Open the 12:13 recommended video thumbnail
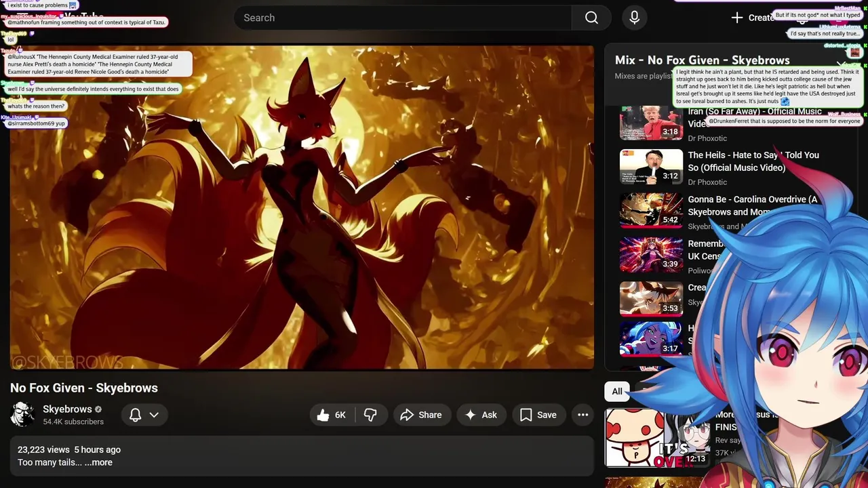This screenshot has width=868, height=488. pos(658,438)
